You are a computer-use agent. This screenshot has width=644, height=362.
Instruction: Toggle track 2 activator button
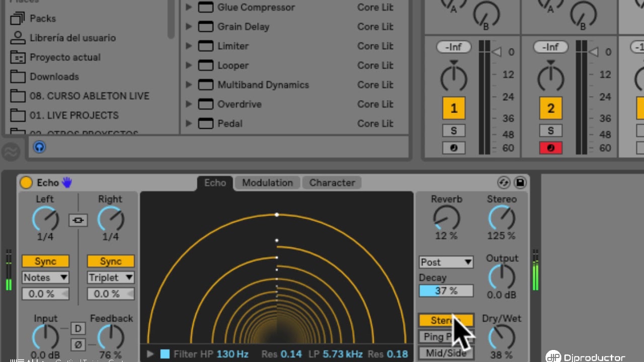coord(550,108)
